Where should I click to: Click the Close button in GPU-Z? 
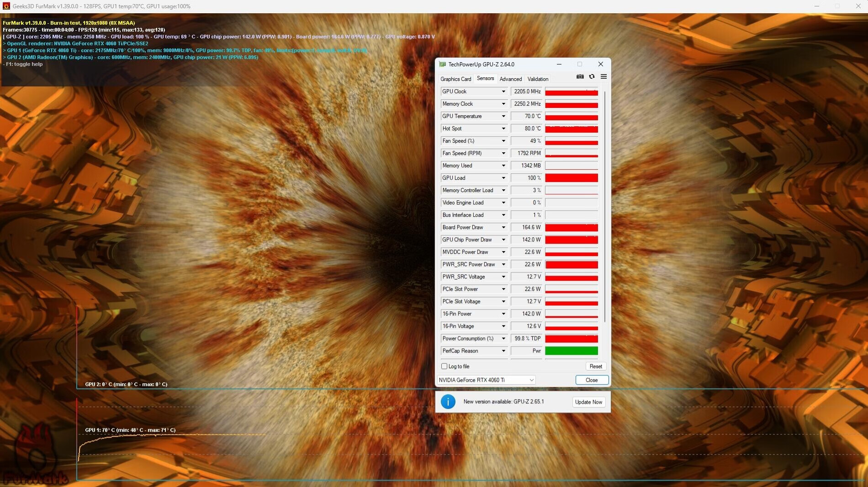click(x=592, y=380)
